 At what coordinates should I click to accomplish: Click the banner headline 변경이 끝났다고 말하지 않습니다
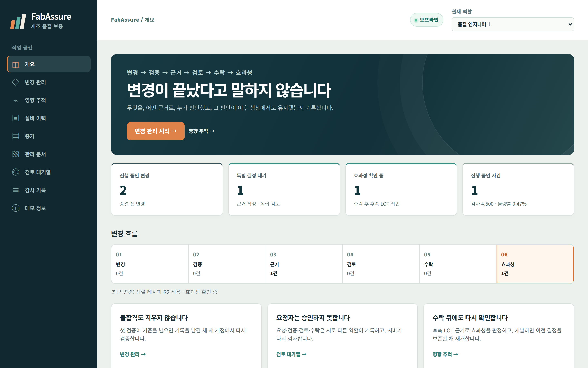click(229, 90)
